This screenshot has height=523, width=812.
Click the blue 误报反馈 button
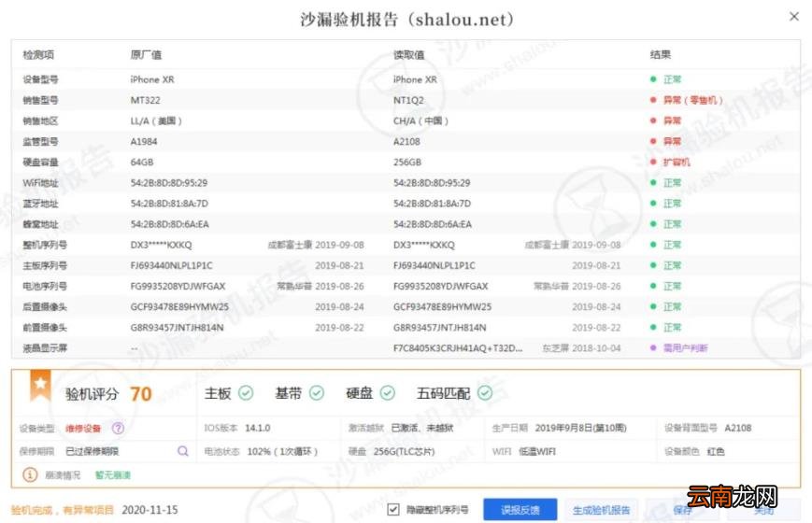click(520, 510)
